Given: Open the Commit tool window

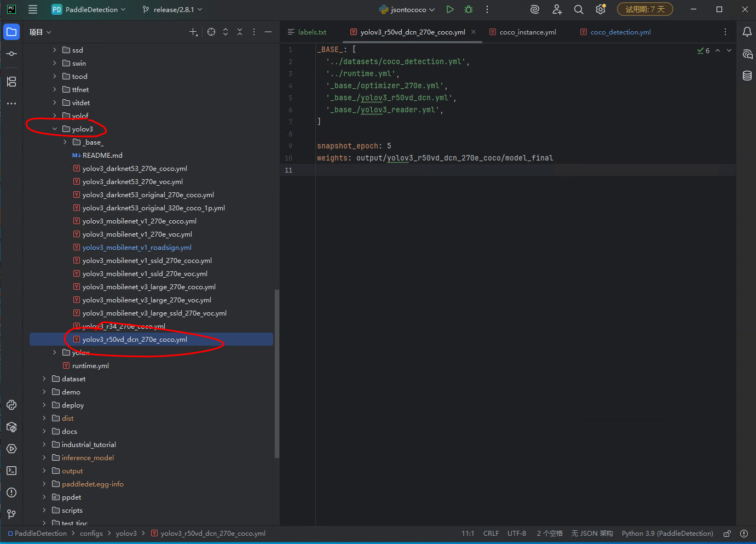Looking at the screenshot, I should pos(11,54).
